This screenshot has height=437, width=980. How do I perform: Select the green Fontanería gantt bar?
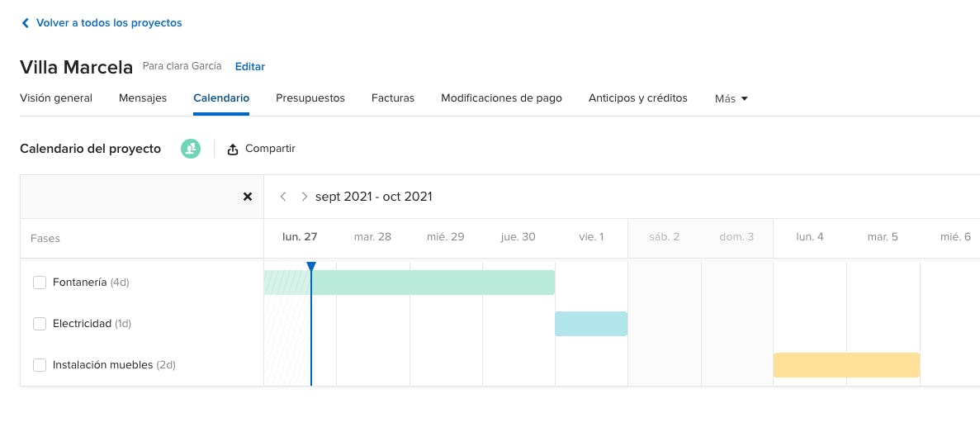(x=429, y=283)
